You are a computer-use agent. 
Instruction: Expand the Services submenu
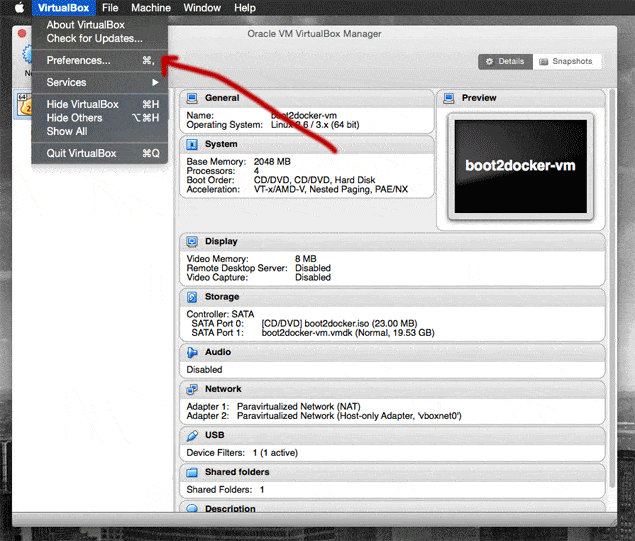click(x=100, y=82)
